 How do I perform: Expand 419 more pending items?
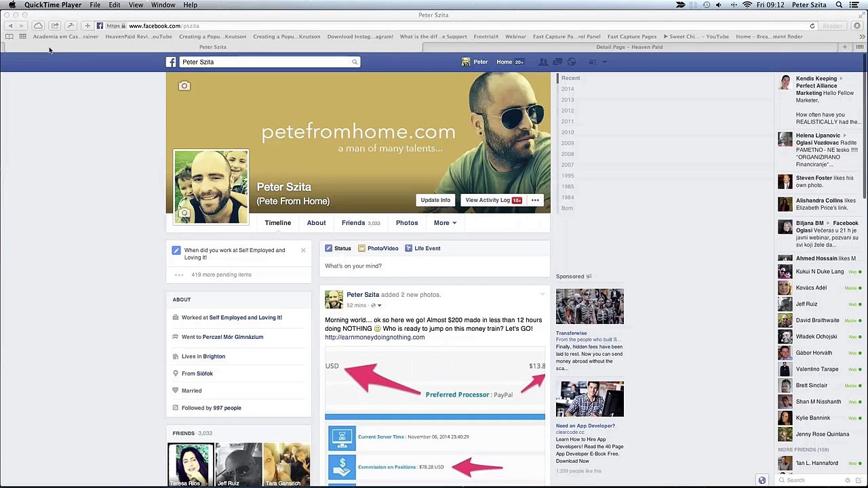tap(221, 274)
